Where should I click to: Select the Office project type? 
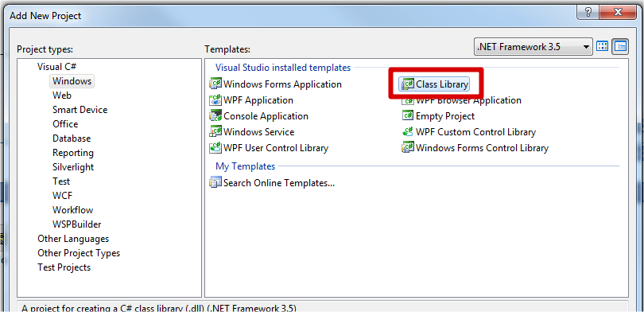click(x=65, y=124)
